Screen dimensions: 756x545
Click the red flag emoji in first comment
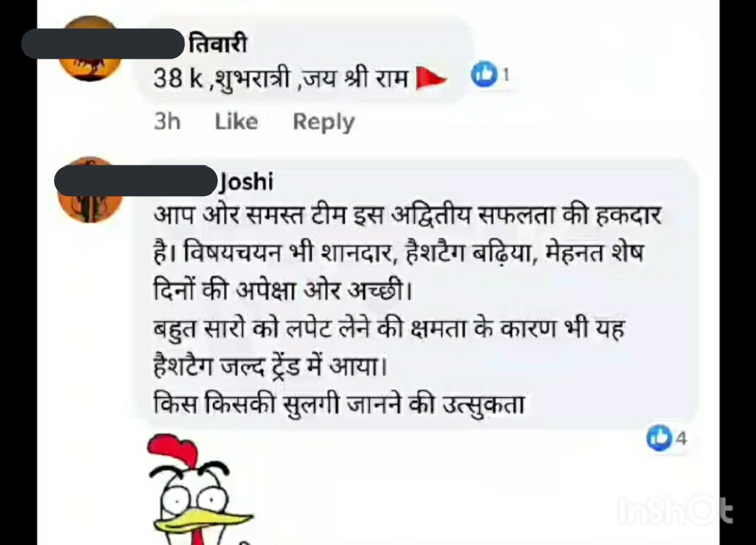pyautogui.click(x=431, y=78)
